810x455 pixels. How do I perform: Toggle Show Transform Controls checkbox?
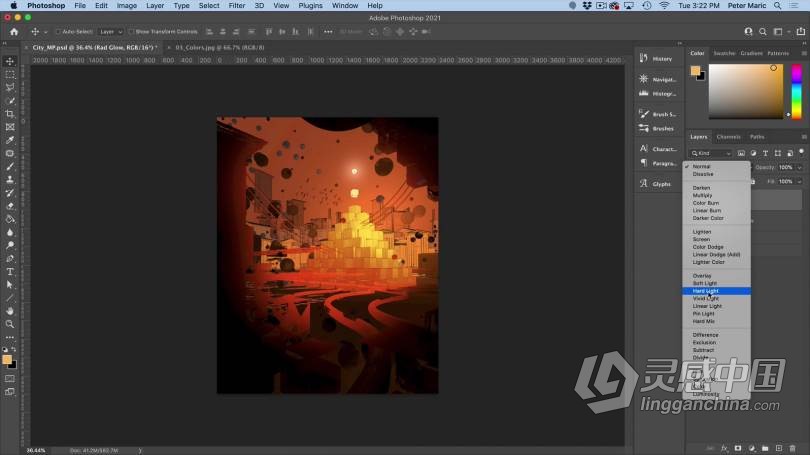131,32
